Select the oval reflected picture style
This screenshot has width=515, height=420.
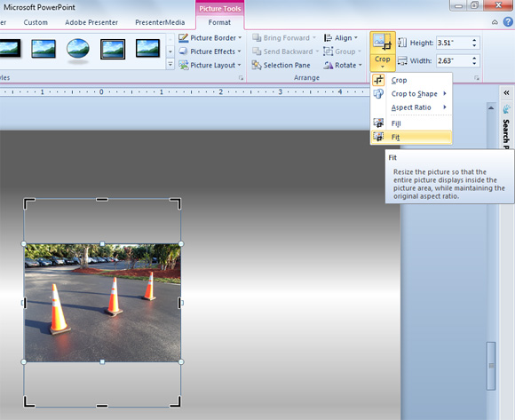78,49
